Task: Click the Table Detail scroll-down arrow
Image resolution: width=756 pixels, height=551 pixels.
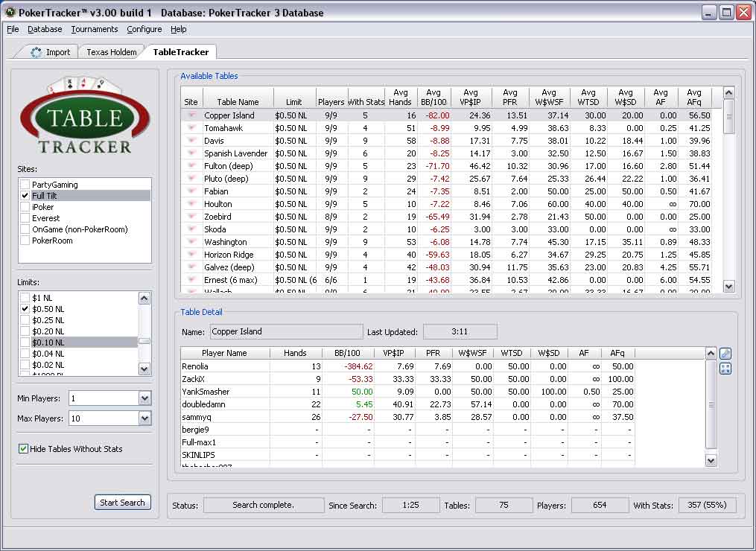Action: click(711, 461)
